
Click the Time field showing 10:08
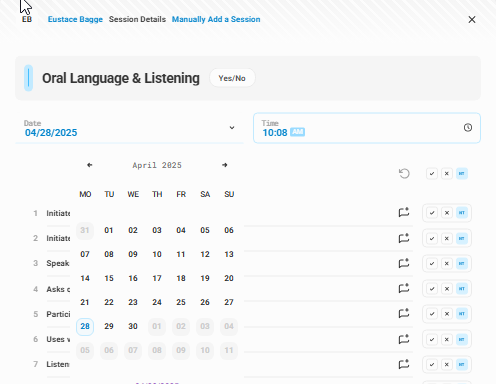[x=367, y=128]
